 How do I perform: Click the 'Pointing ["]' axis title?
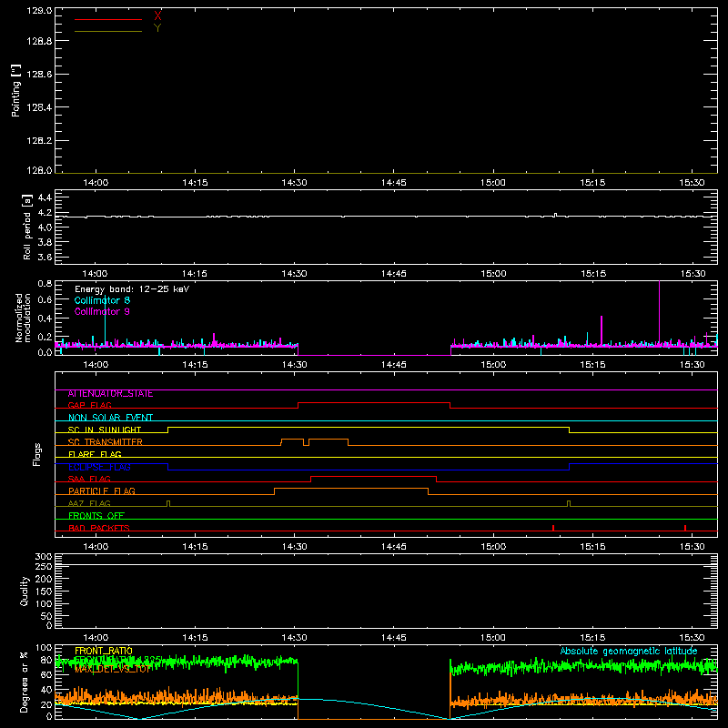(16, 90)
